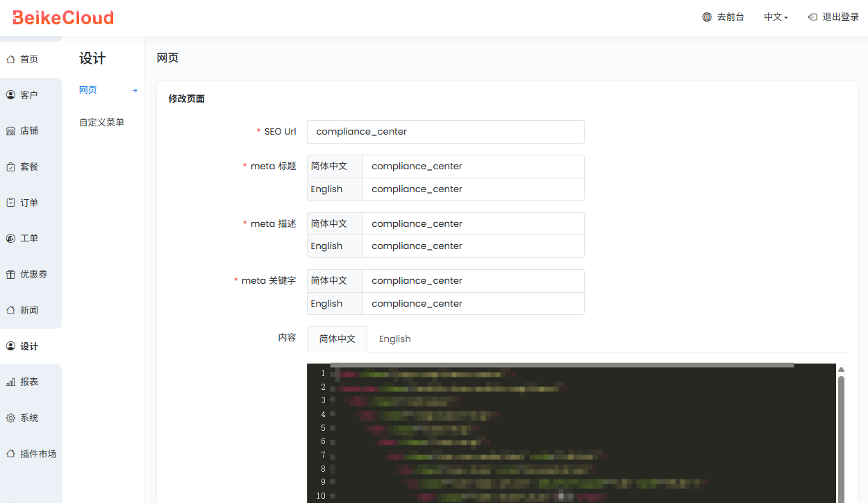Click the arrow icon beside 网页 submenu
This screenshot has height=503, width=868.
pos(135,90)
